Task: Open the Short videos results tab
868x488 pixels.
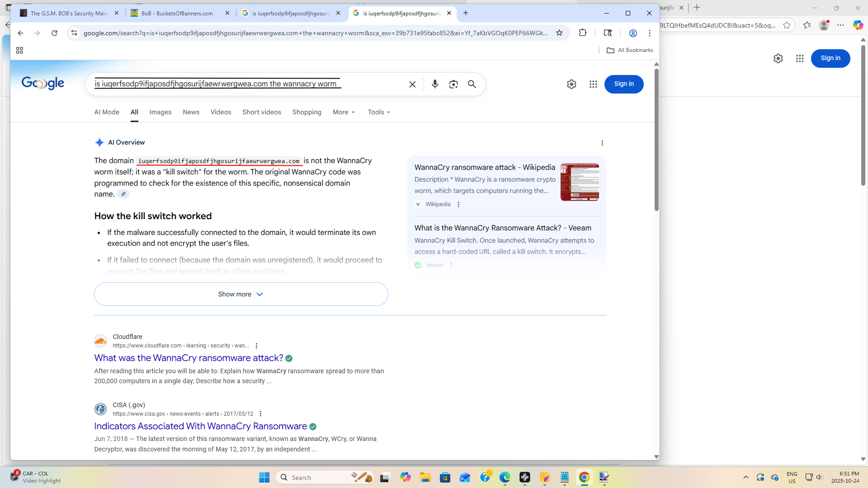Action: tap(262, 112)
